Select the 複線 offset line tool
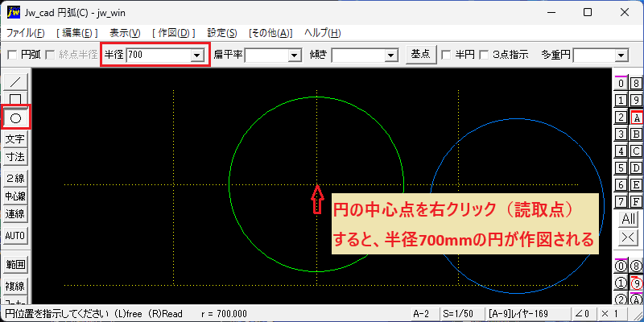This screenshot has width=644, height=322. click(15, 286)
